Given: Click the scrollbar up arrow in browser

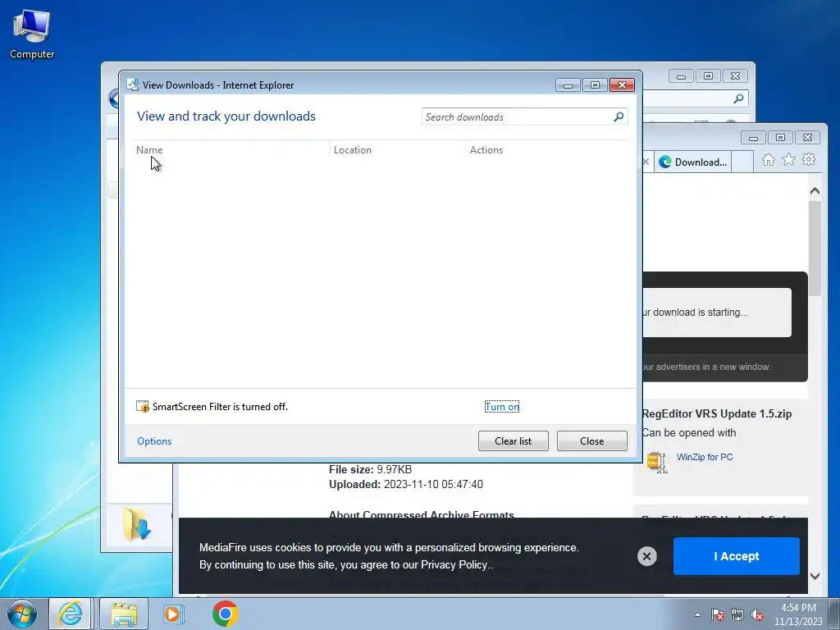Looking at the screenshot, I should point(815,190).
